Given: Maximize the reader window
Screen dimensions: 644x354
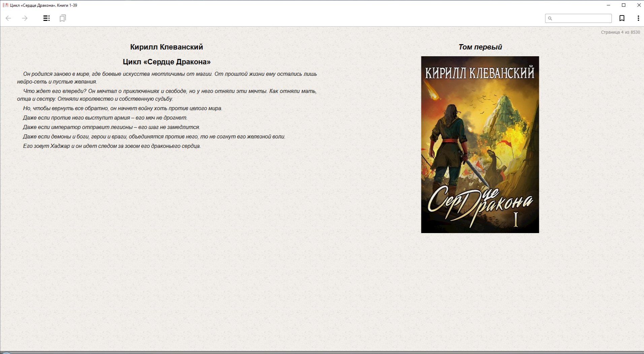Looking at the screenshot, I should 623,5.
